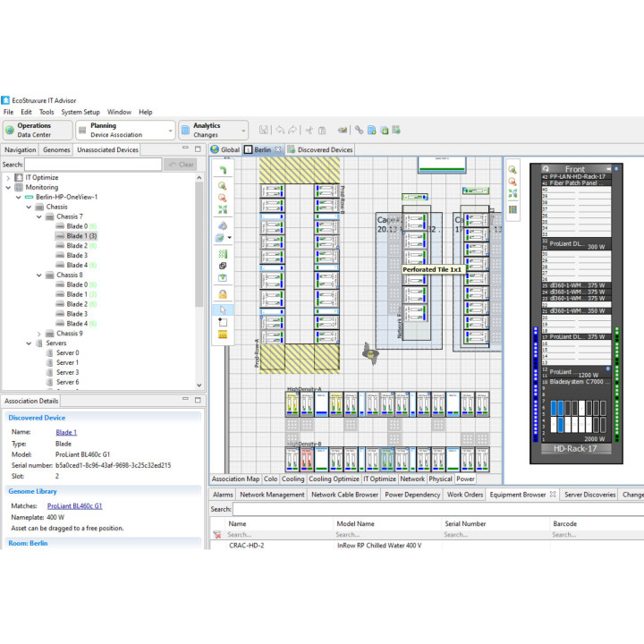Click the Operations Data Center button
Viewport: 644px width, 644px height.
tap(38, 131)
